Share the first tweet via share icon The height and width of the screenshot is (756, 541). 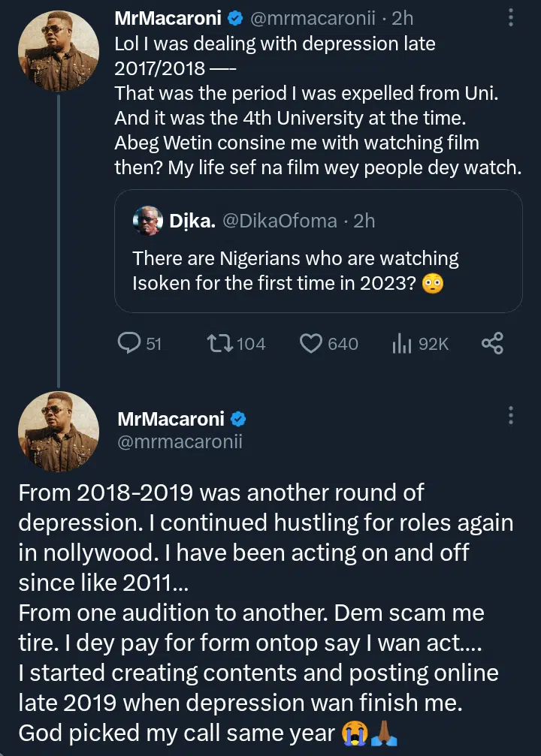pyautogui.click(x=491, y=344)
